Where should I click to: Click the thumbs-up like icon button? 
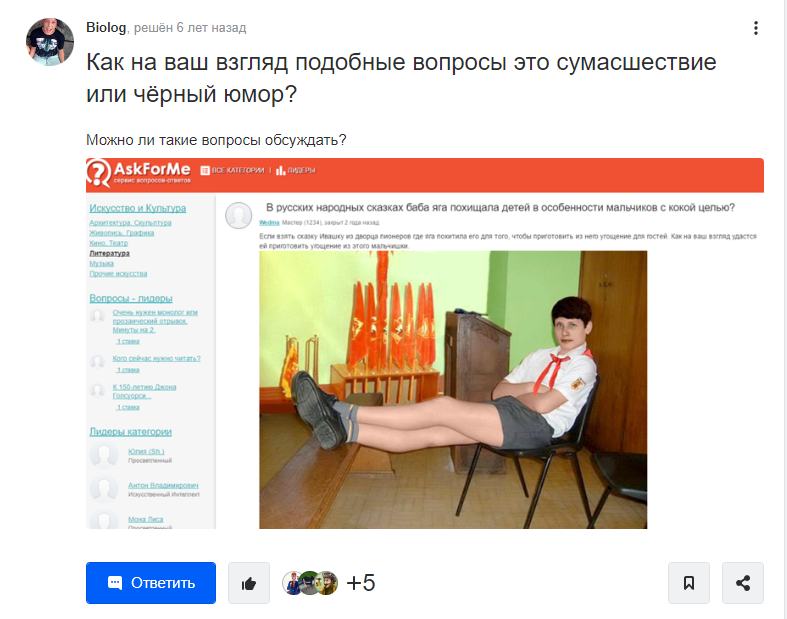(249, 583)
